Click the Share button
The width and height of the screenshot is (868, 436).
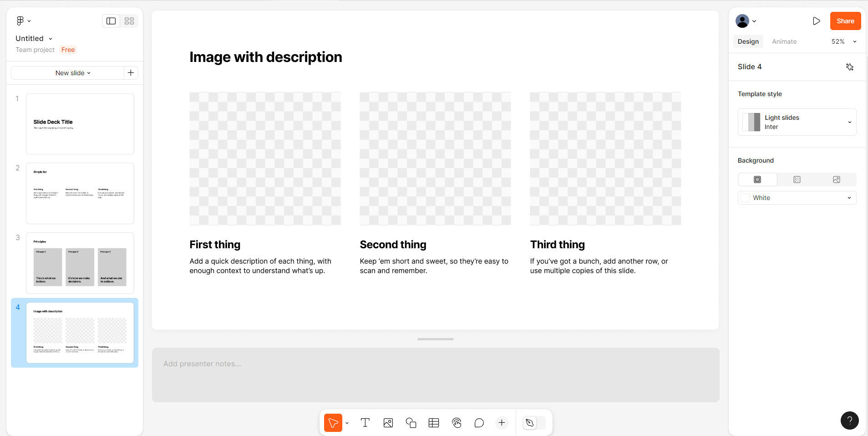(x=845, y=21)
